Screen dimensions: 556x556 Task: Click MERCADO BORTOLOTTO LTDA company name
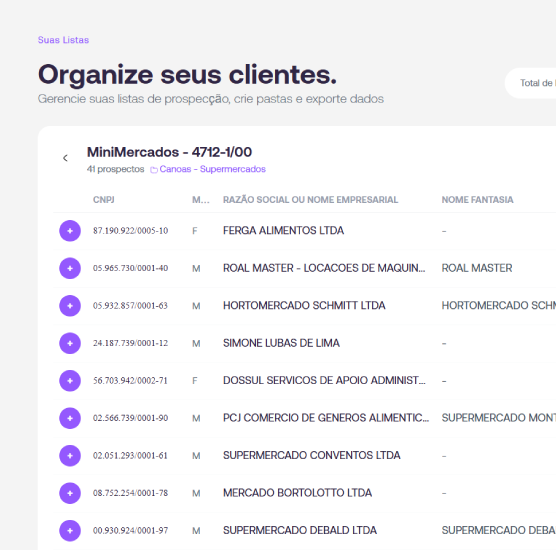click(x=298, y=493)
